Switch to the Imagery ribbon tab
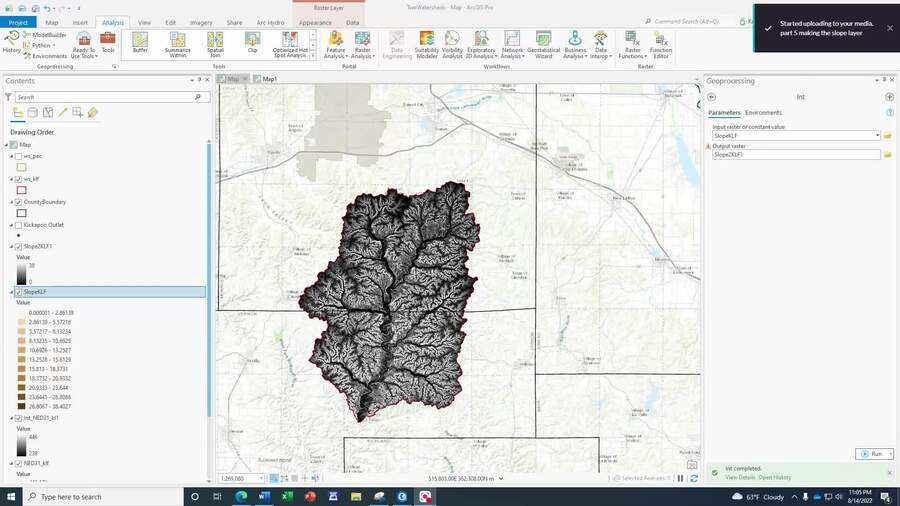Image resolution: width=900 pixels, height=506 pixels. pyautogui.click(x=199, y=22)
